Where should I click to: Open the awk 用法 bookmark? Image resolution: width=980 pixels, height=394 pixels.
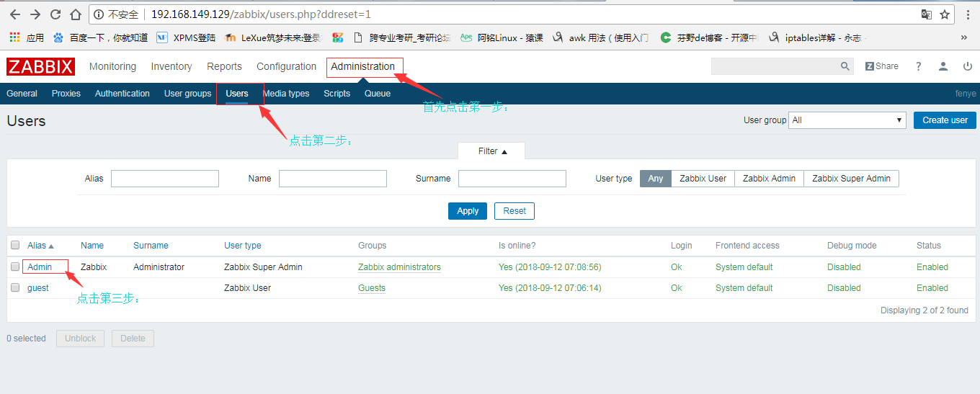pyautogui.click(x=601, y=37)
